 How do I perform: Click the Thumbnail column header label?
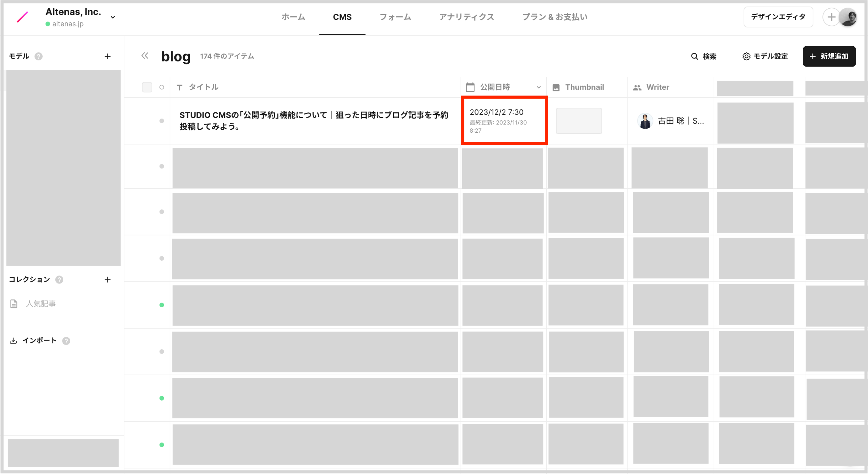584,87
